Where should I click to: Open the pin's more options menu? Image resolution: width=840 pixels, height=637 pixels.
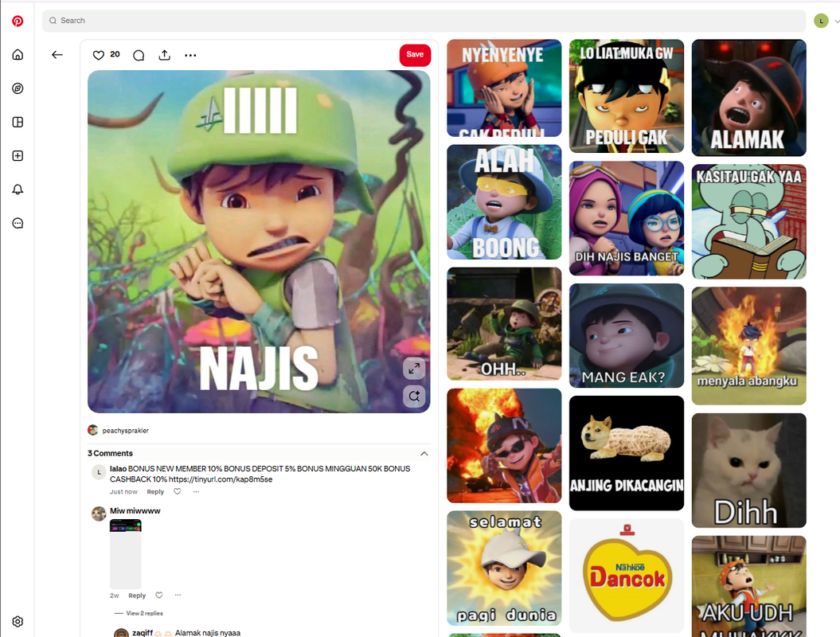pos(190,55)
